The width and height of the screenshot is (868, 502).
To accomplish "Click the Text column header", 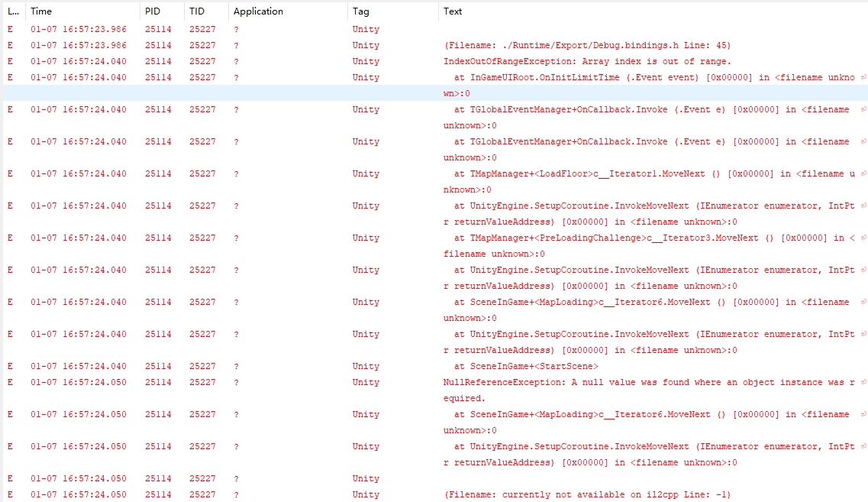I will point(453,11).
